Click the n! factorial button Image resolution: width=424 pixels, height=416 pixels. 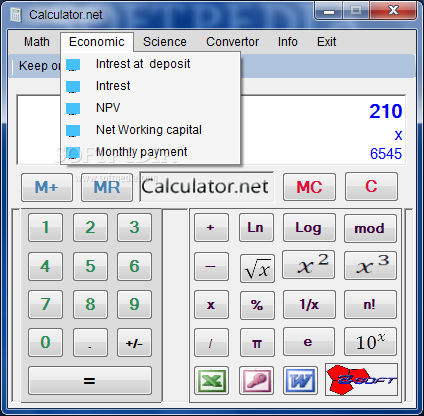click(x=370, y=304)
